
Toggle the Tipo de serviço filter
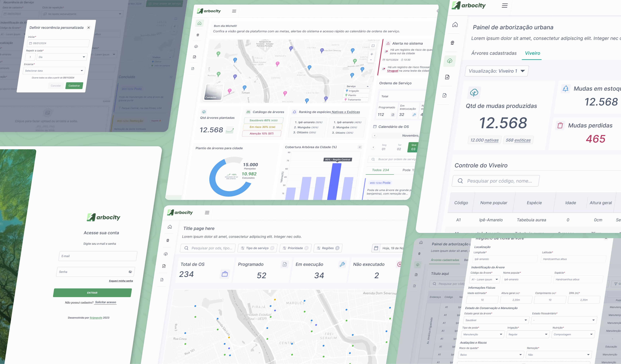click(x=257, y=248)
